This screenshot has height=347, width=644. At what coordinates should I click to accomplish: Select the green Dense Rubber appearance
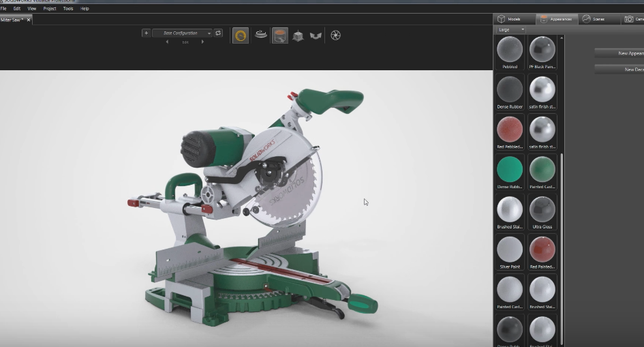tap(510, 172)
